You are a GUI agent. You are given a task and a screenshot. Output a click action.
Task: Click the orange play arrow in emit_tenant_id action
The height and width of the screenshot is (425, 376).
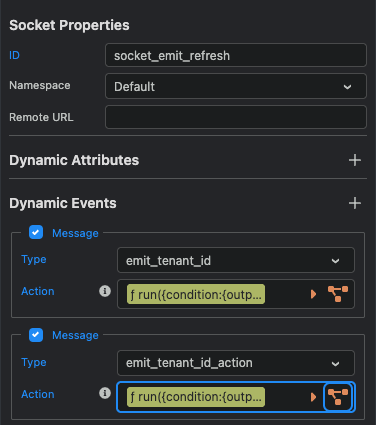[x=313, y=294]
